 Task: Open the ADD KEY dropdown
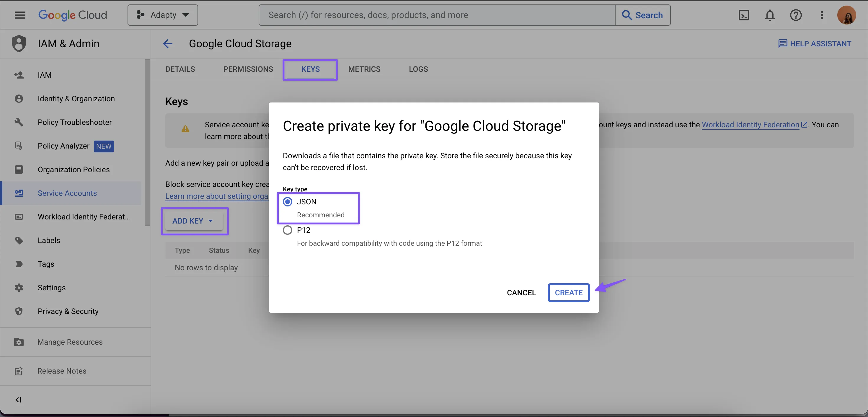(193, 221)
